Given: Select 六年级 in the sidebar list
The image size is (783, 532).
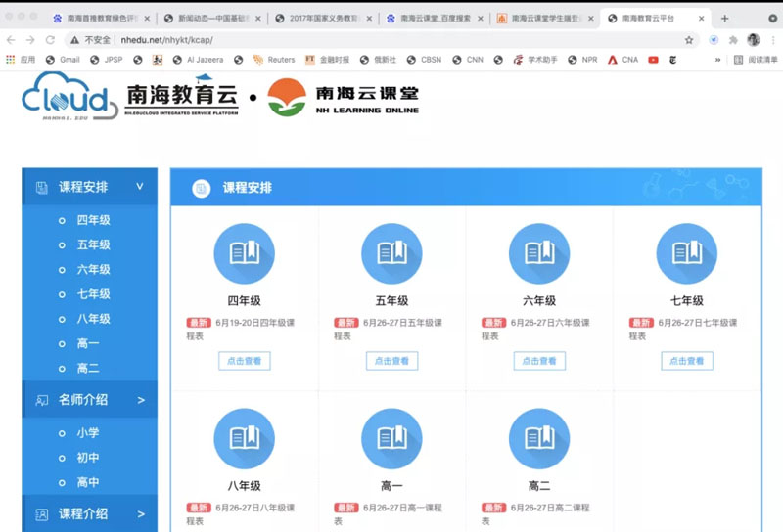Looking at the screenshot, I should coord(94,269).
